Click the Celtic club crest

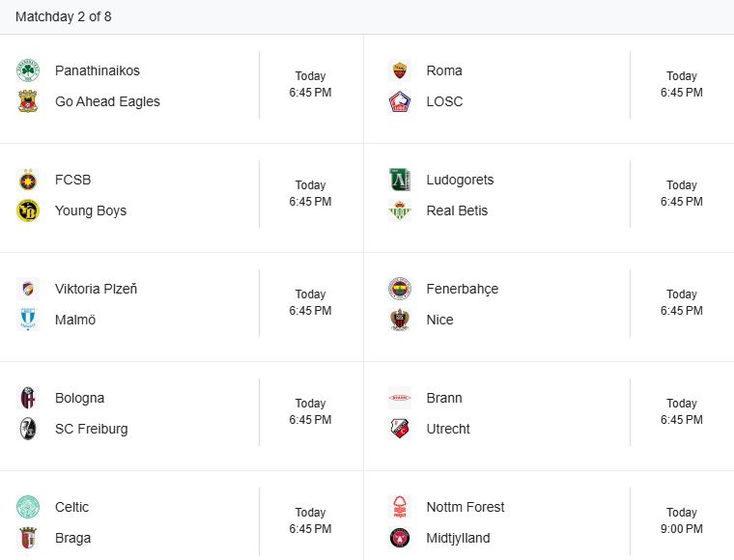pos(28,507)
